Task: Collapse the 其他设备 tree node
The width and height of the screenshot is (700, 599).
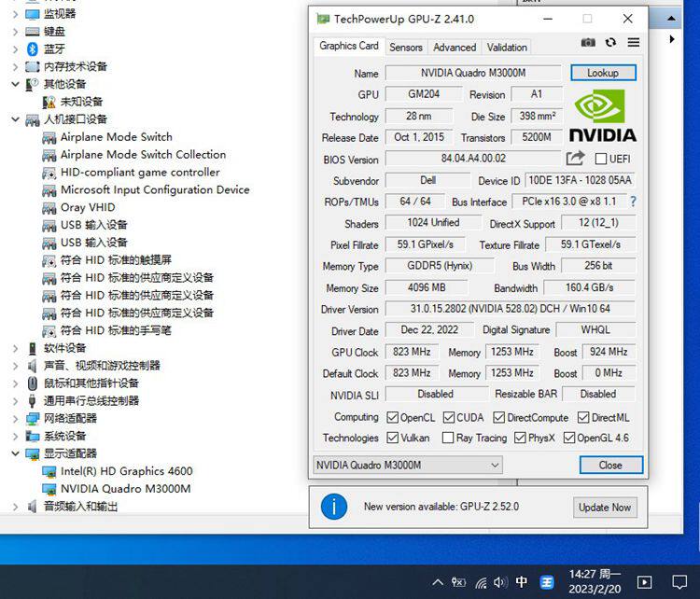Action: [x=15, y=84]
